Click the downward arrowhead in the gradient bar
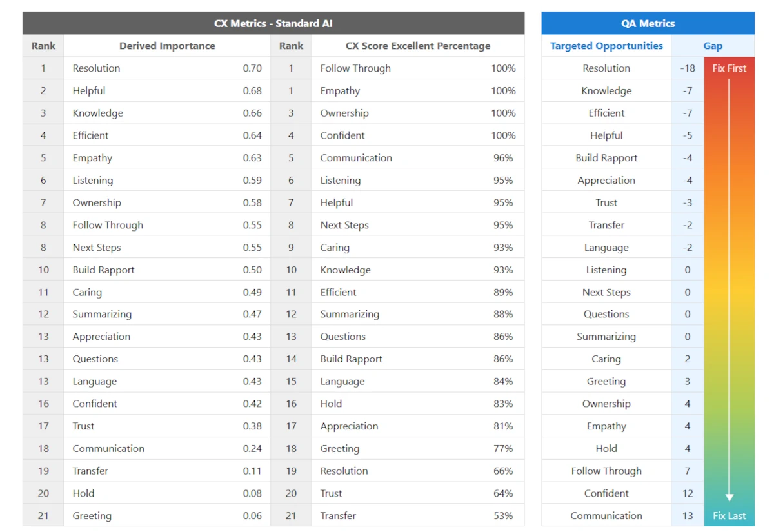Image resolution: width=774 pixels, height=532 pixels. (729, 497)
